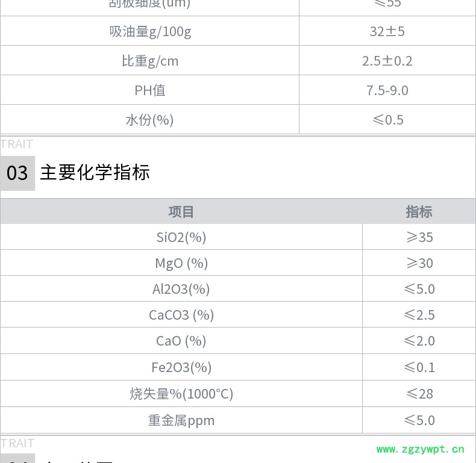The image size is (476, 463).
Task: Select the ≤28 loss on ignition value
Action: click(419, 394)
